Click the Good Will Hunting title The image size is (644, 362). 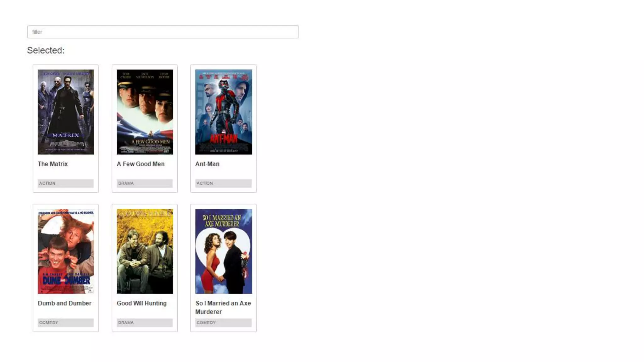142,303
